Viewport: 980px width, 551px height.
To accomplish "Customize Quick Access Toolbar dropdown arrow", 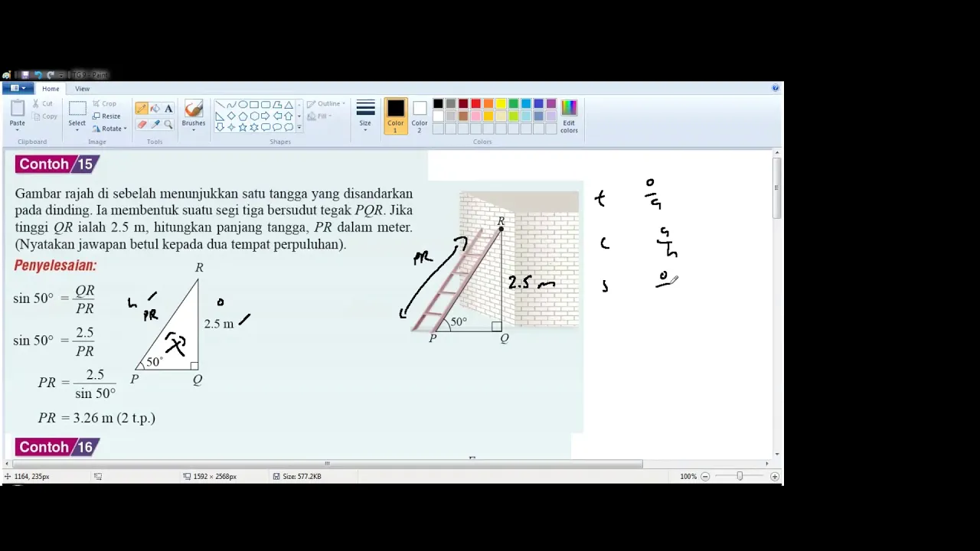I will tap(62, 75).
